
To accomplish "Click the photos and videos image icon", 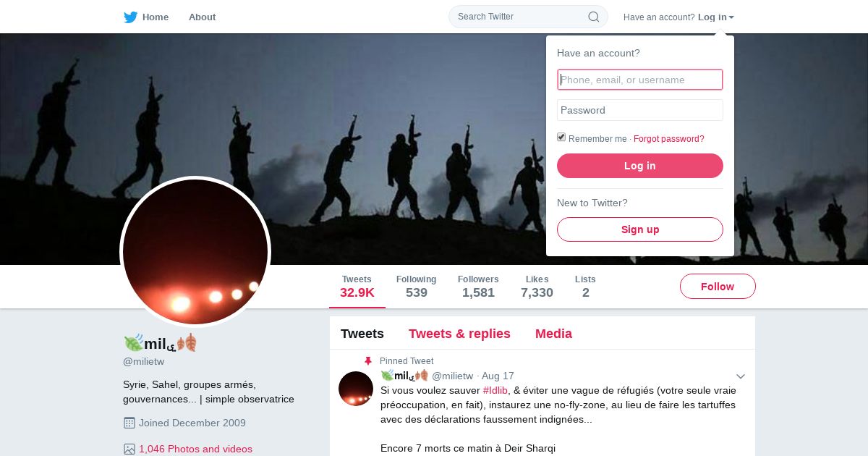I will pyautogui.click(x=129, y=449).
